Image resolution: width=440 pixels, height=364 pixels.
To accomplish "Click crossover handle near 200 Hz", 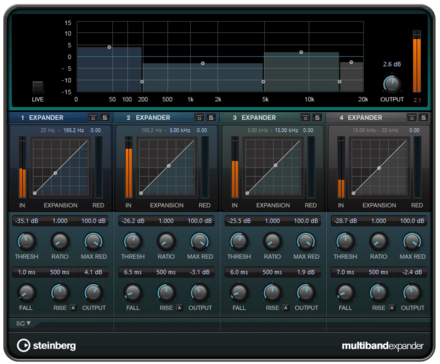I will [x=142, y=82].
